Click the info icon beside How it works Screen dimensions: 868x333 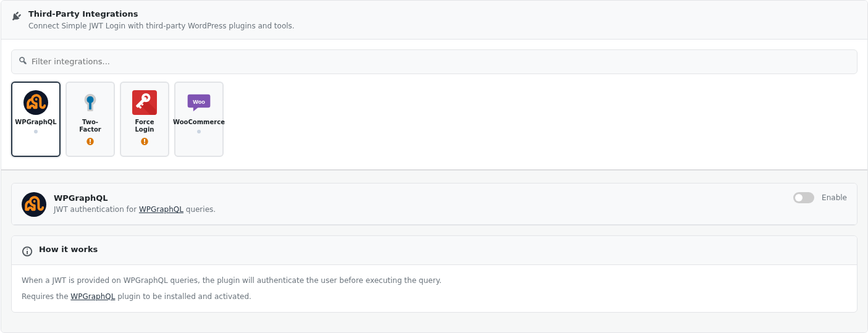27,251
